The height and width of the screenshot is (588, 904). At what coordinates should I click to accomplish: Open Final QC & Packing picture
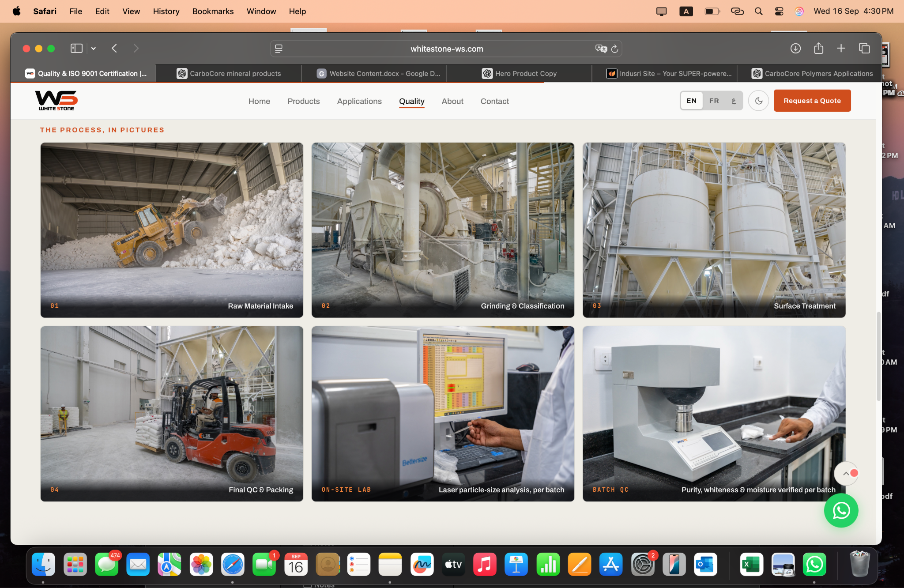click(x=172, y=414)
